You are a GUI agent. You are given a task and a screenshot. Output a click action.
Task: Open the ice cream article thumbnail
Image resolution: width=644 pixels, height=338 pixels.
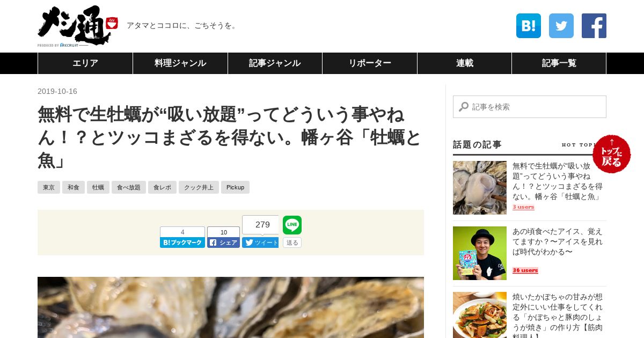(x=480, y=253)
